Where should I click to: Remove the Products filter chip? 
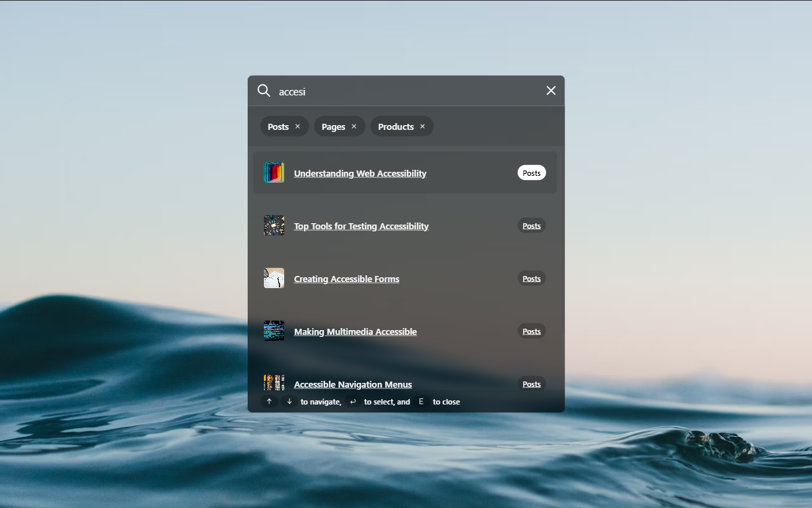[x=423, y=126]
